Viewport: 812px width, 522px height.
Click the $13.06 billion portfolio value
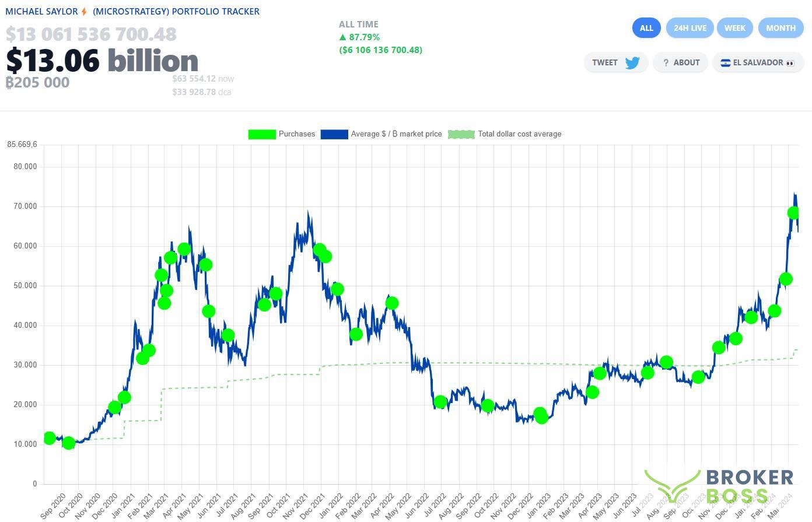[103, 60]
